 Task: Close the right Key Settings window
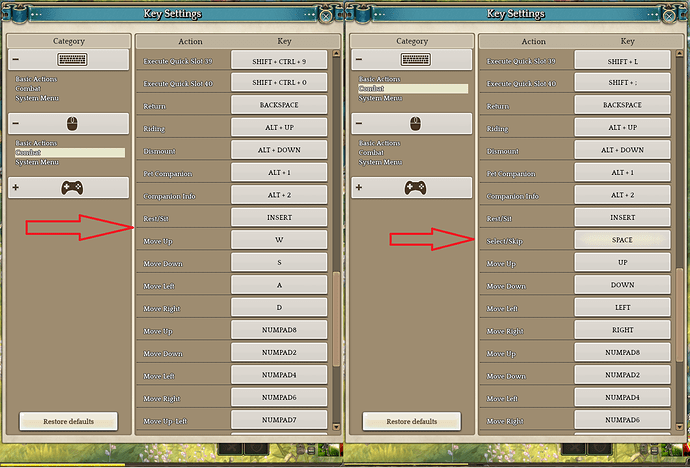pos(669,16)
